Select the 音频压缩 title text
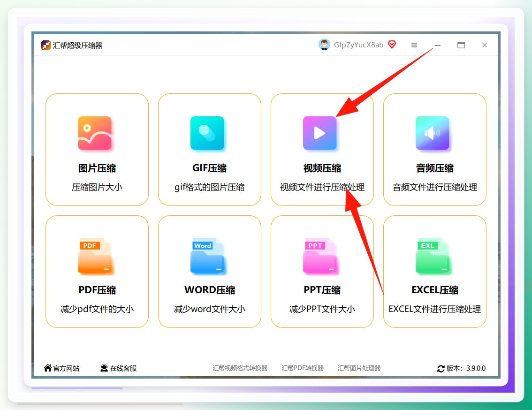 (x=434, y=168)
